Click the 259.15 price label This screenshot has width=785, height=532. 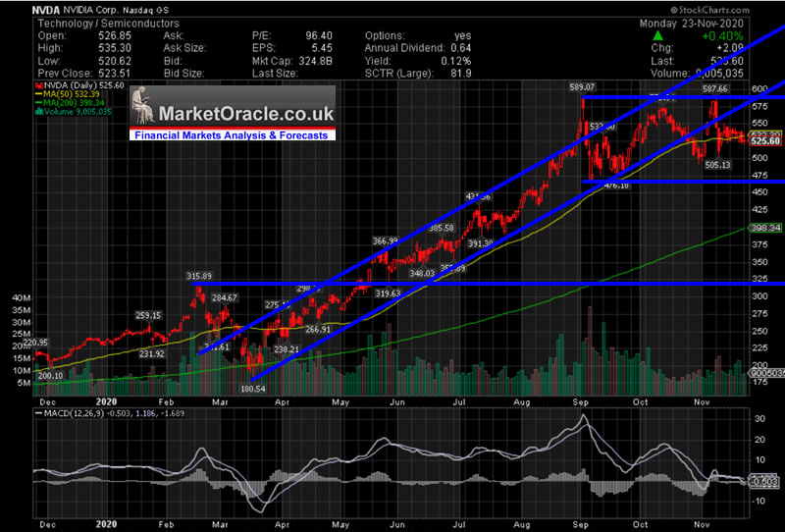(148, 316)
